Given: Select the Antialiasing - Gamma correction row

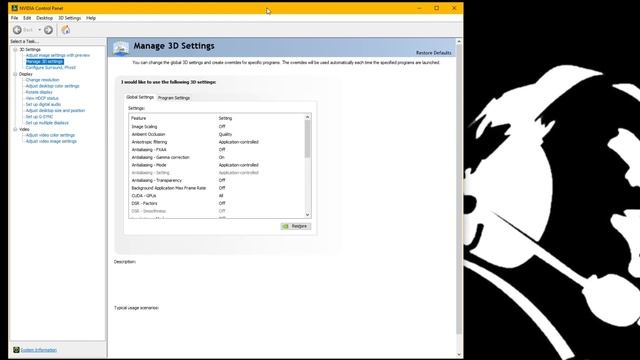Looking at the screenshot, I should pyautogui.click(x=217, y=157).
